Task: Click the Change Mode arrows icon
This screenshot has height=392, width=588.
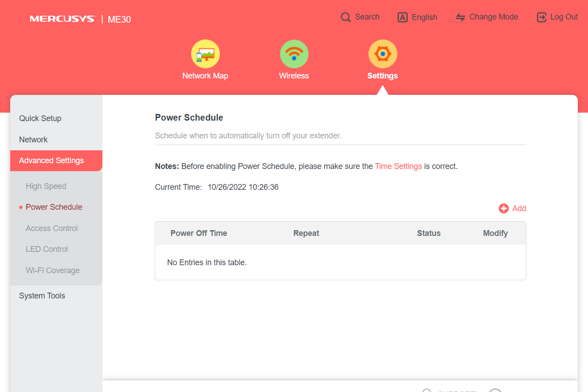Action: tap(461, 17)
